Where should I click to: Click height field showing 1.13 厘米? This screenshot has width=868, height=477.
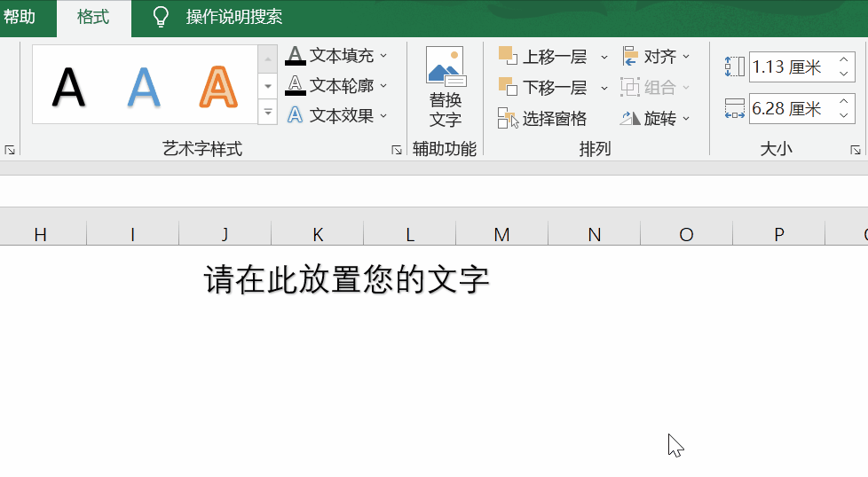point(792,66)
